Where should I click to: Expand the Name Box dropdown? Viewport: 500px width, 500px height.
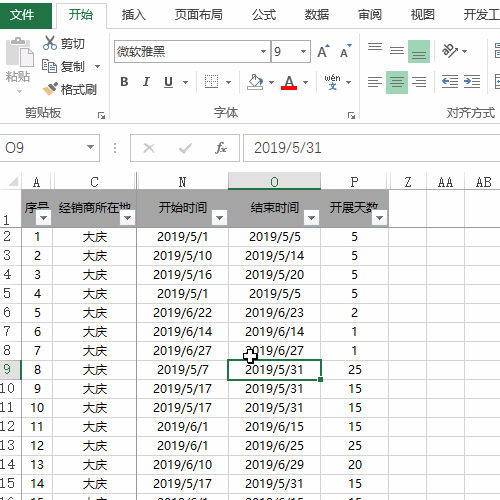tap(90, 147)
